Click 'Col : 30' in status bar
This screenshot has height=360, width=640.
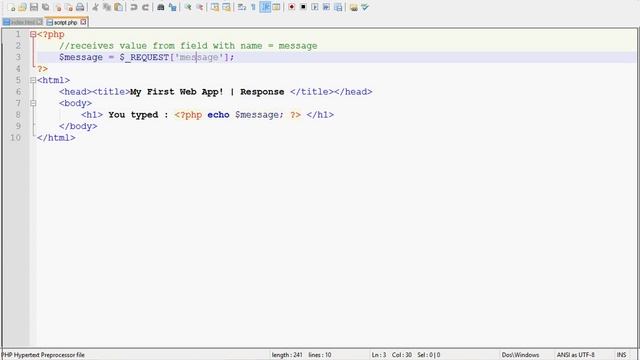click(402, 355)
